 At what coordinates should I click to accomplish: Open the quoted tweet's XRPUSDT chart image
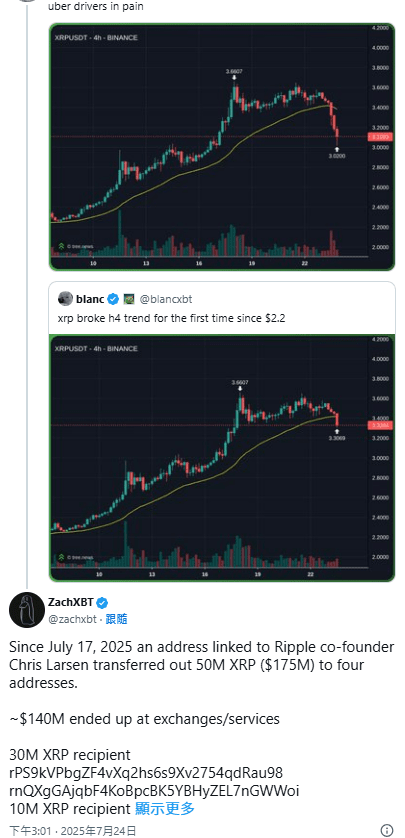pyautogui.click(x=222, y=458)
